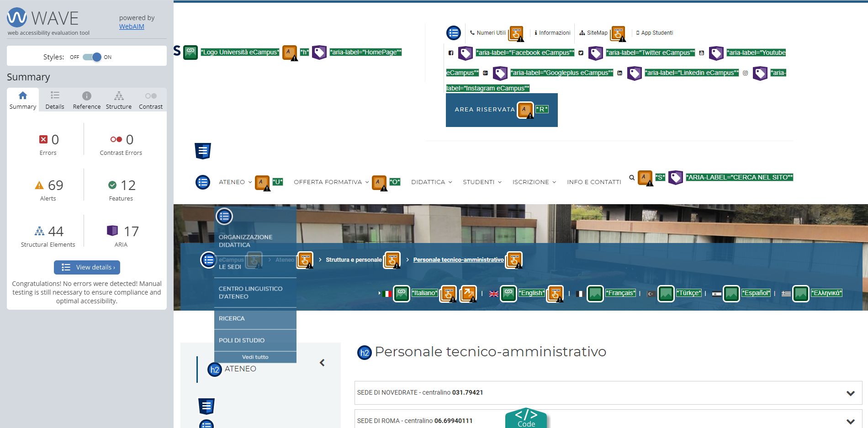The width and height of the screenshot is (868, 428).
Task: Click the h2 heading icon beside Personale tecnico-amministrativo
Action: 364,353
